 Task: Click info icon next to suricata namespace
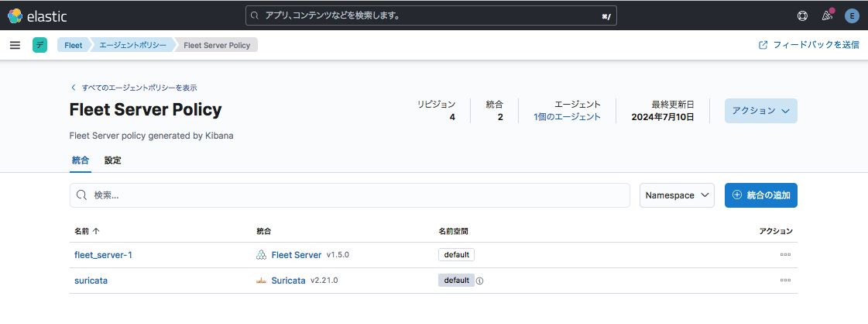480,281
